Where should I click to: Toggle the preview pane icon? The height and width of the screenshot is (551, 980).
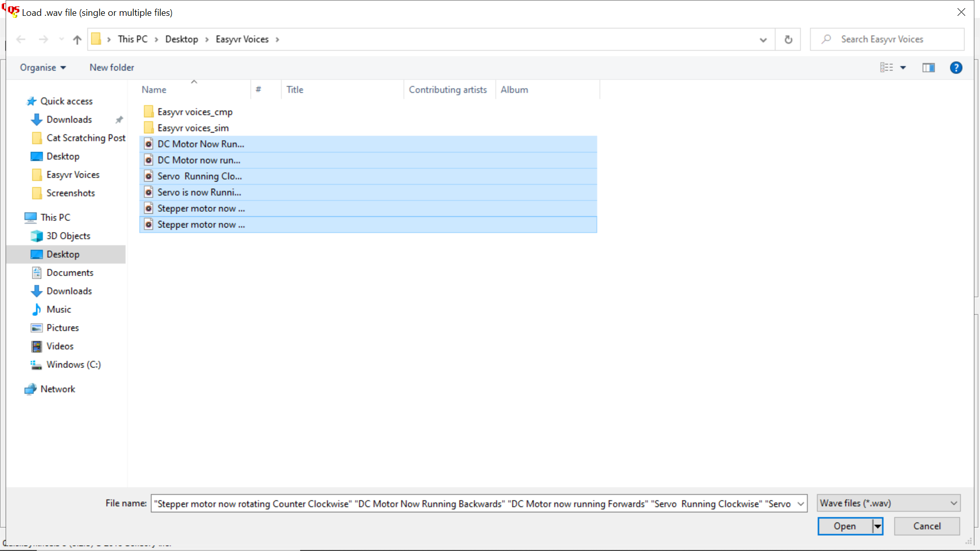(928, 67)
